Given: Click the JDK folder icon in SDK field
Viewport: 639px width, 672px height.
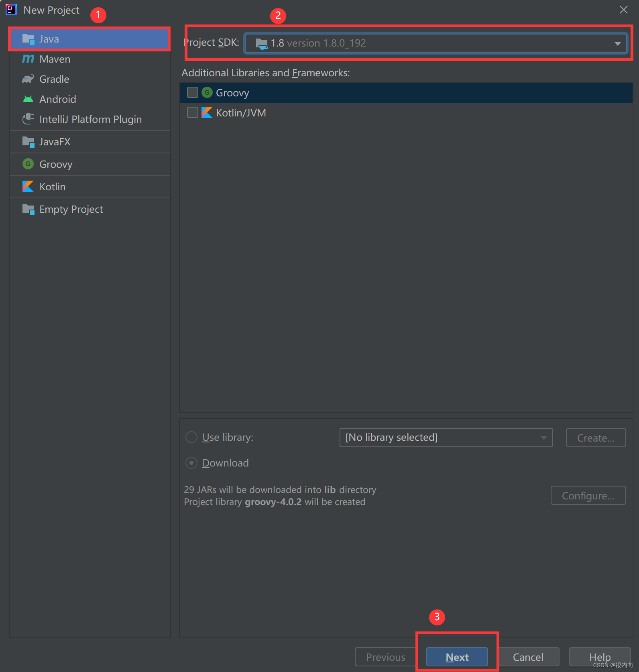Looking at the screenshot, I should tap(262, 43).
